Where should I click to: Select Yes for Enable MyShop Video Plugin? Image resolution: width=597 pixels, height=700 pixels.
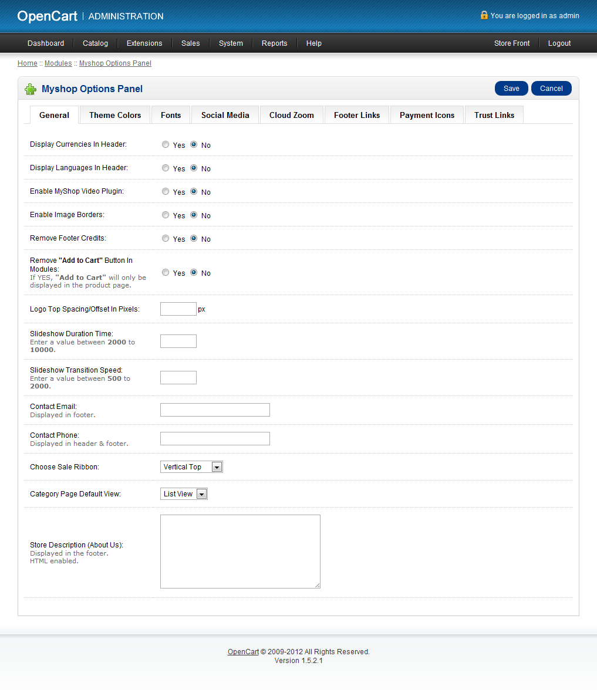166,191
